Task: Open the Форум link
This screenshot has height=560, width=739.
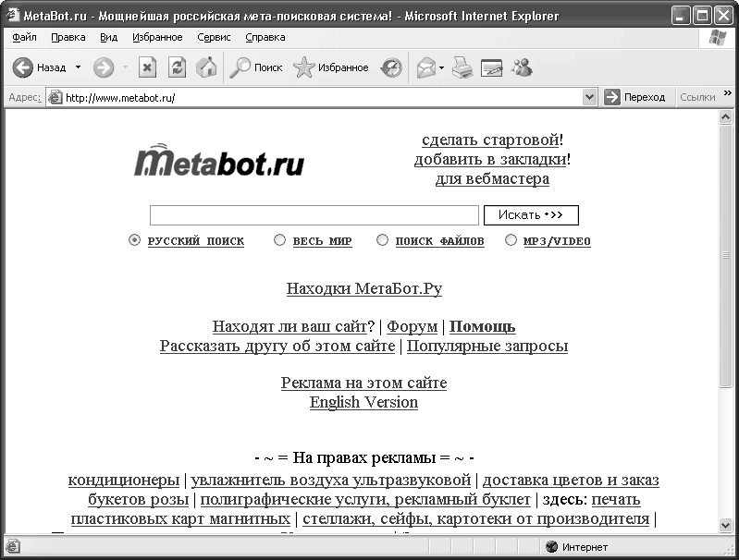Action: point(413,326)
